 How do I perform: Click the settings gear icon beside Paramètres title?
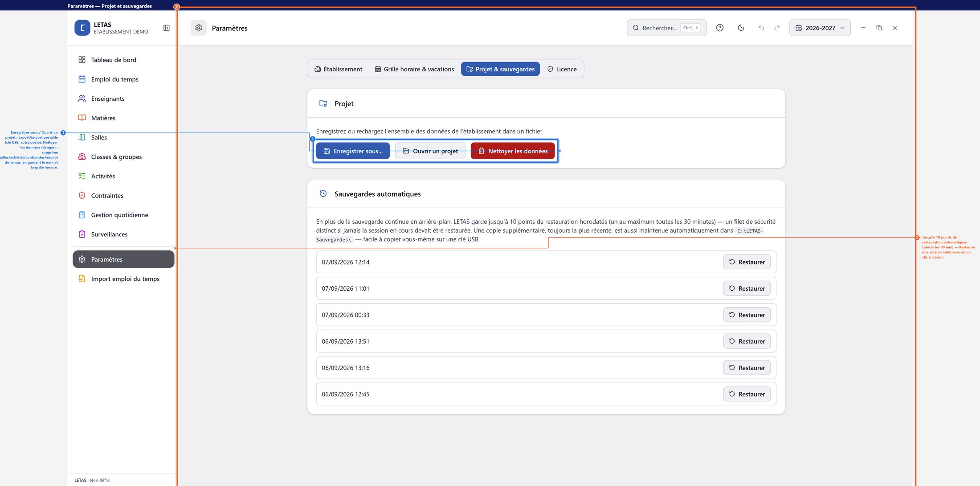199,28
